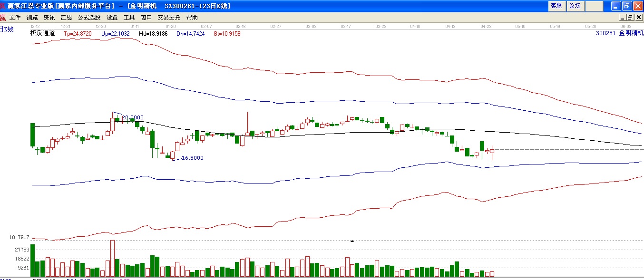Open the 交易委托 menu
Viewport: 644px width, 280px height.
pyautogui.click(x=169, y=18)
